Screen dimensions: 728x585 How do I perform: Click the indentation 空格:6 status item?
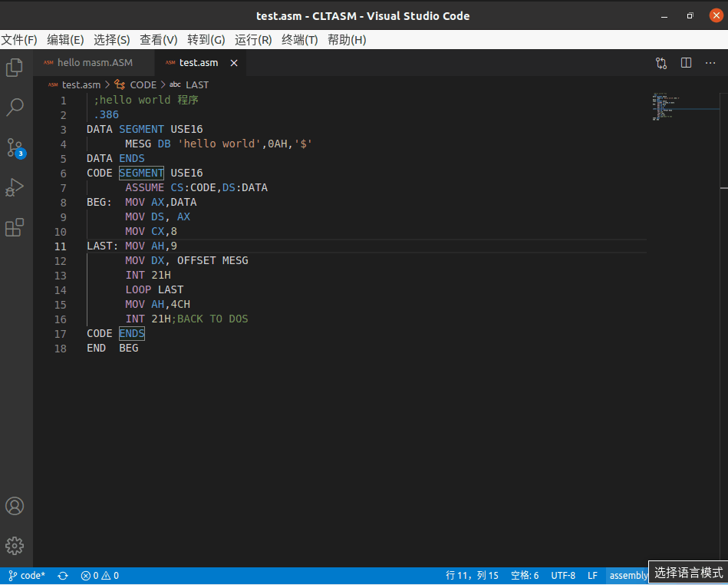pyautogui.click(x=525, y=575)
